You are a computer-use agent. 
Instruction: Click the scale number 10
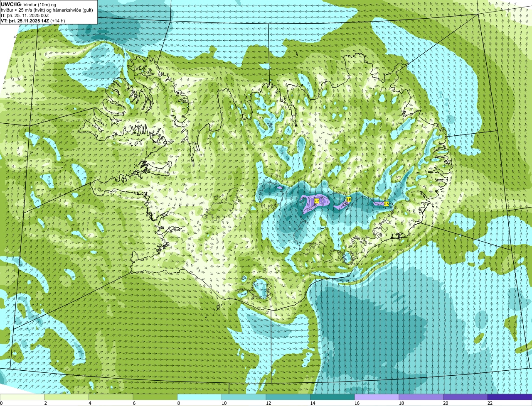pos(224,403)
